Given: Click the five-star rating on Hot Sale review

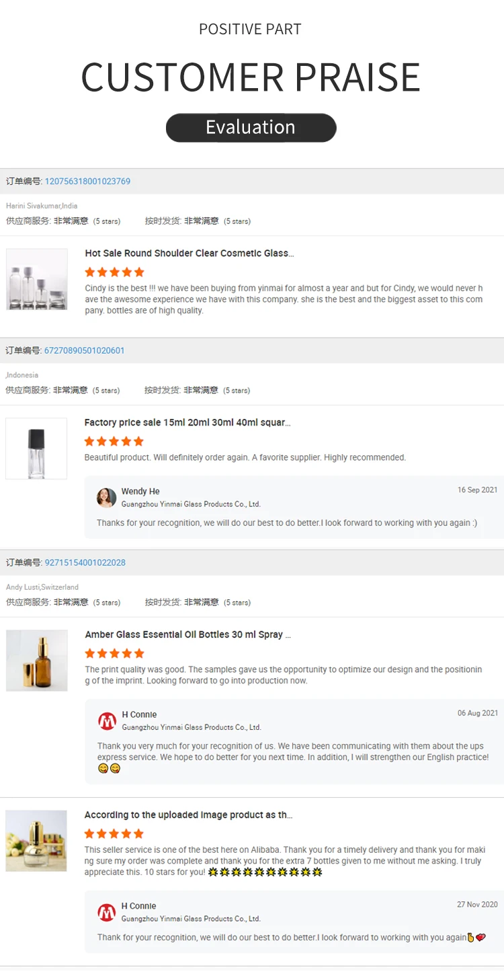Looking at the screenshot, I should click(115, 272).
